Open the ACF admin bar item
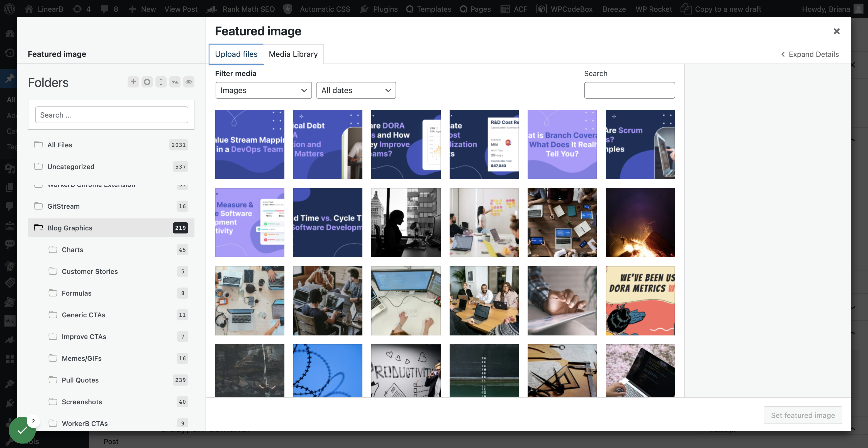The height and width of the screenshot is (448, 868). click(514, 9)
